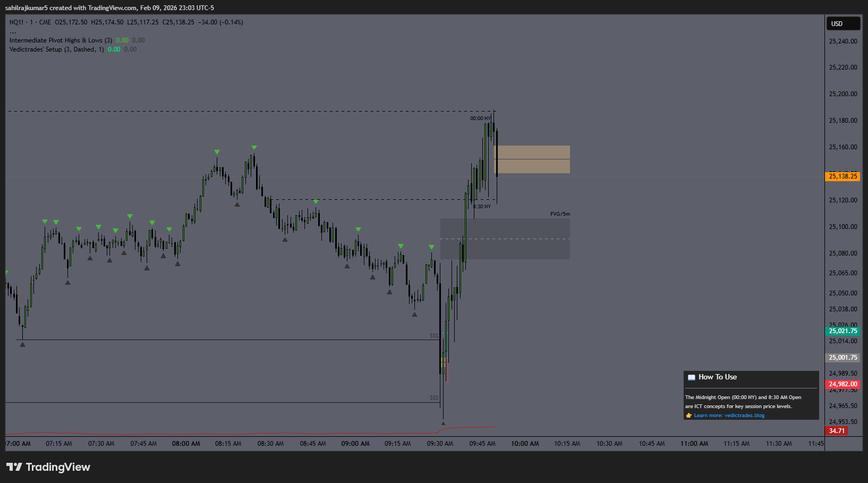The width and height of the screenshot is (868, 483).
Task: Select a gray pivot-low triangle marker
Action: click(236, 203)
